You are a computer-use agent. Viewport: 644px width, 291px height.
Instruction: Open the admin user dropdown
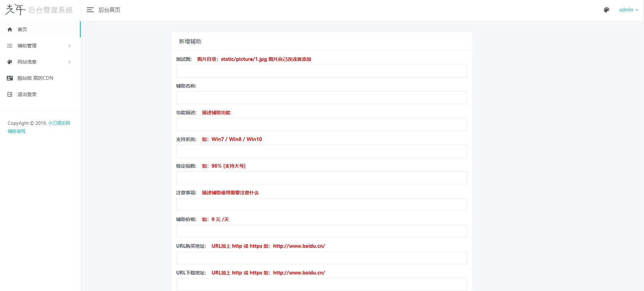click(x=628, y=10)
